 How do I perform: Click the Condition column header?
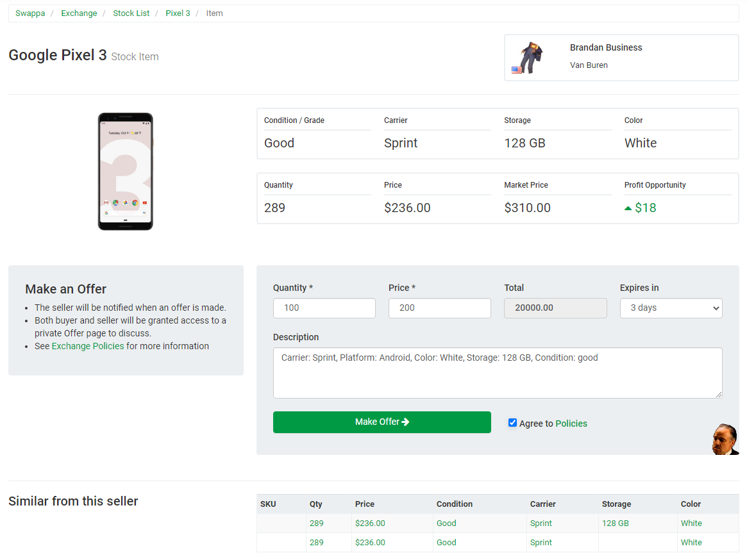click(455, 504)
